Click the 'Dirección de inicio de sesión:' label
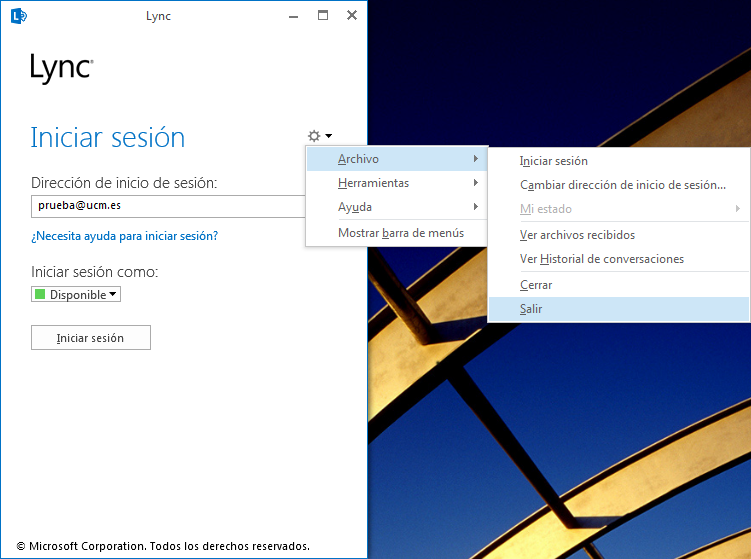751x559 pixels. point(124,183)
